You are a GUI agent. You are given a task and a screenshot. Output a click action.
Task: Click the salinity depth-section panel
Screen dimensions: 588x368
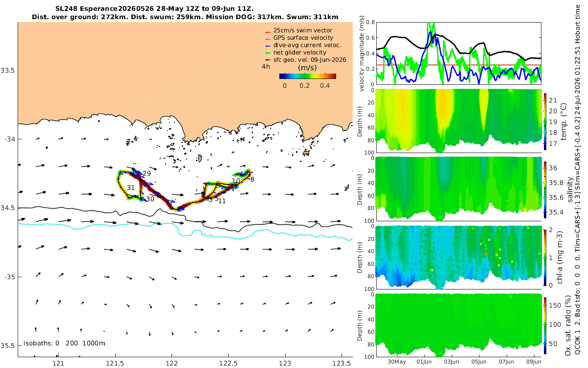(x=459, y=188)
